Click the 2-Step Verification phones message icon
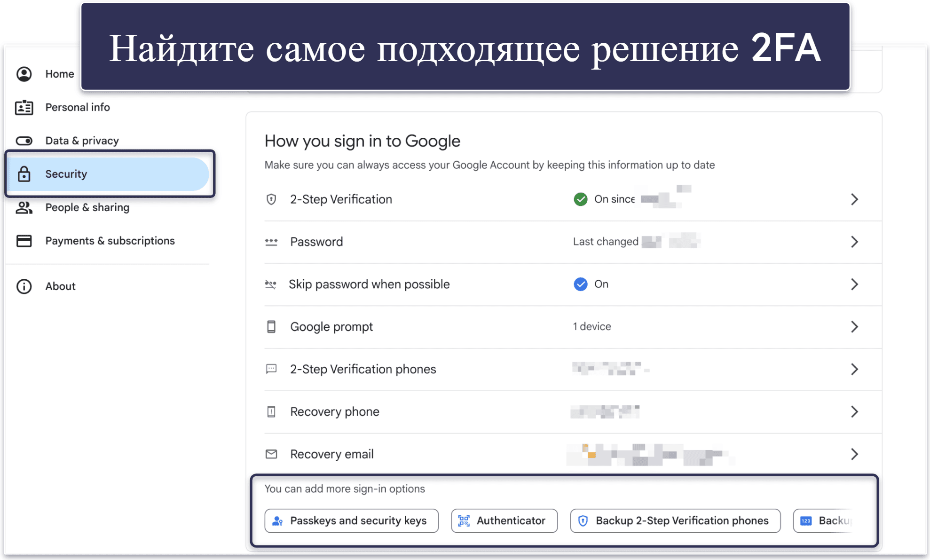Viewport: 930px width, 560px height. point(271,369)
